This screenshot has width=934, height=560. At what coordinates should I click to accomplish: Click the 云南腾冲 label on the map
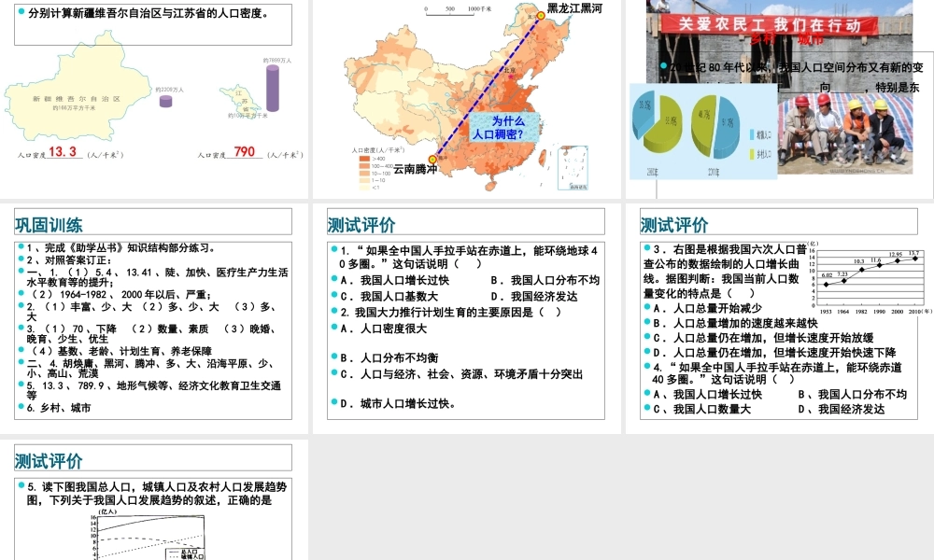[x=416, y=169]
